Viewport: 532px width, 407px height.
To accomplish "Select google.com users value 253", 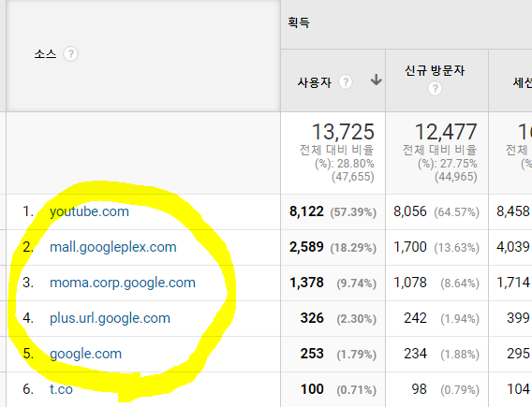I will coord(312,354).
